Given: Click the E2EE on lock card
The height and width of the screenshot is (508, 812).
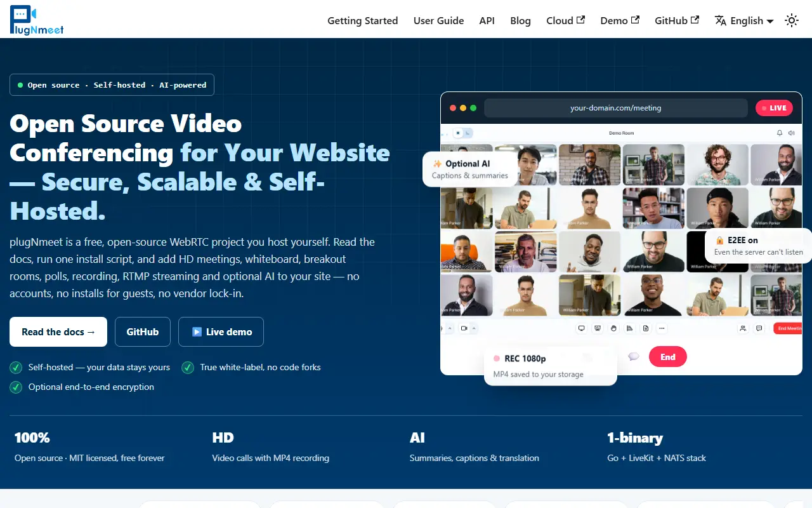Looking at the screenshot, I should tap(759, 246).
